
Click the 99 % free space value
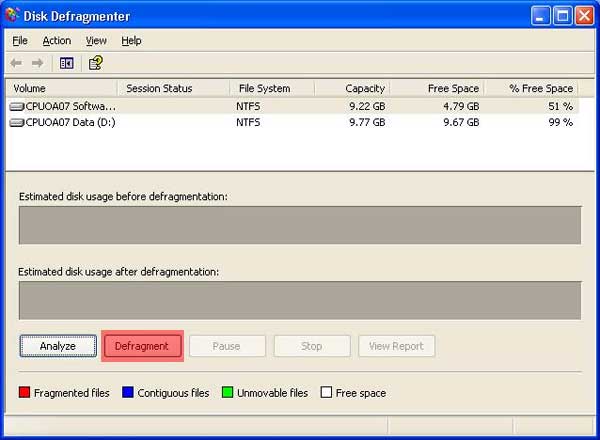tap(561, 122)
